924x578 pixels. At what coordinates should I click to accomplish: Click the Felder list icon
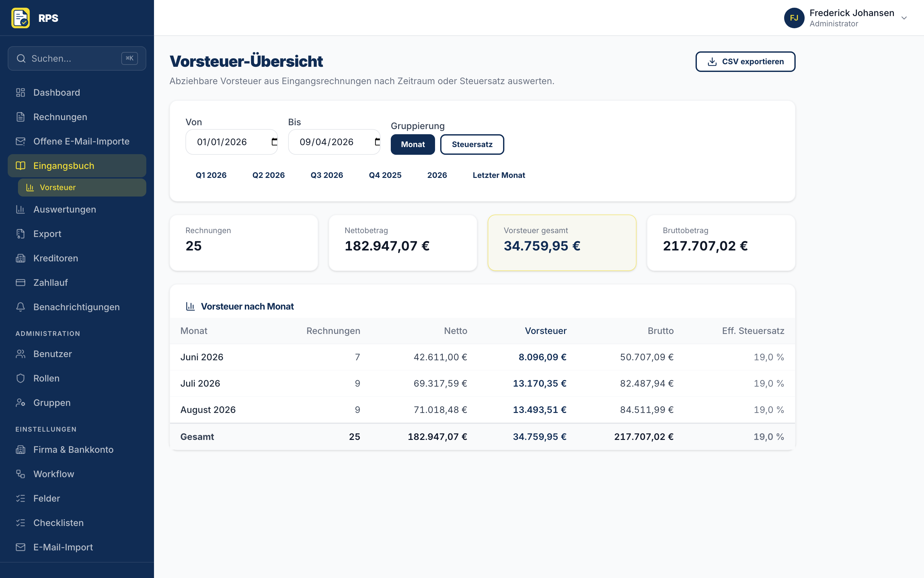(21, 498)
